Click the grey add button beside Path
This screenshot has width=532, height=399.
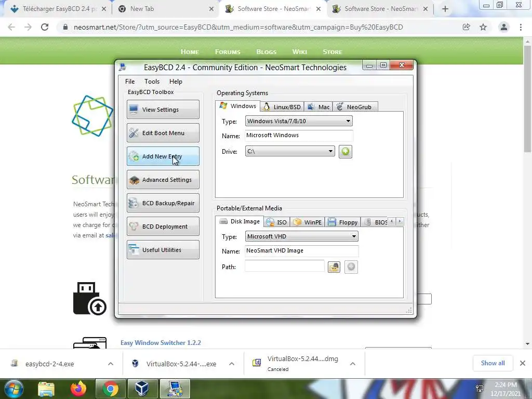[351, 267]
